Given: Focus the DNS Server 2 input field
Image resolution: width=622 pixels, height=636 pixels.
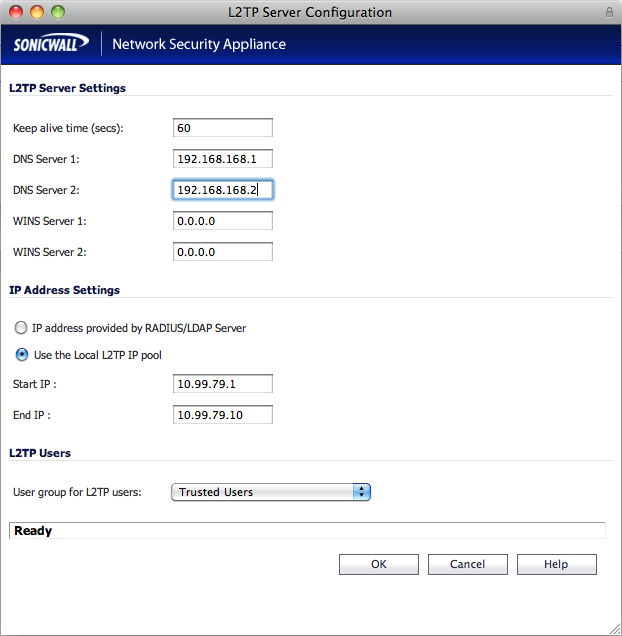Looking at the screenshot, I should (x=222, y=190).
